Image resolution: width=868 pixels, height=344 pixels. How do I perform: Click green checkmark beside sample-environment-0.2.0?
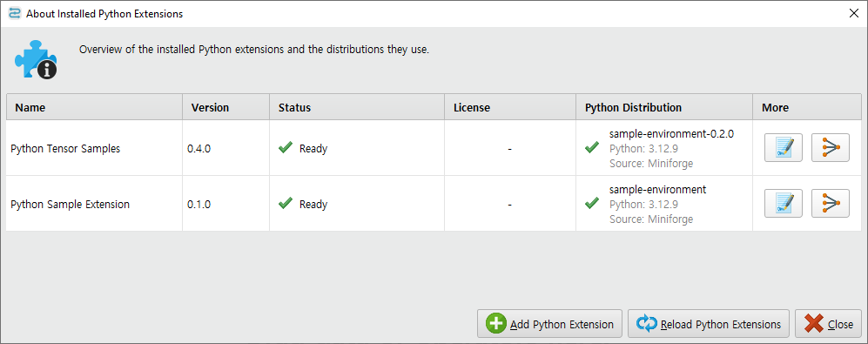(592, 148)
